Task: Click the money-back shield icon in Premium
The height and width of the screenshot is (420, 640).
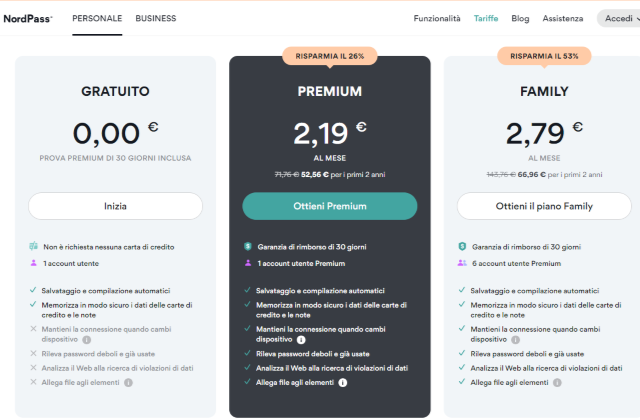Action: pos(247,246)
